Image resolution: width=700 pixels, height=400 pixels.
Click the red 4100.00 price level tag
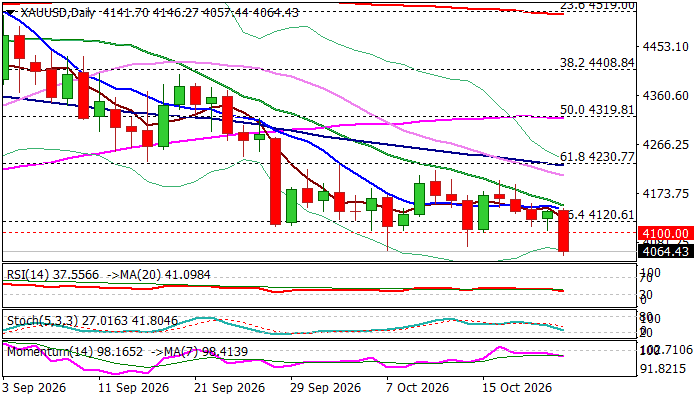666,233
